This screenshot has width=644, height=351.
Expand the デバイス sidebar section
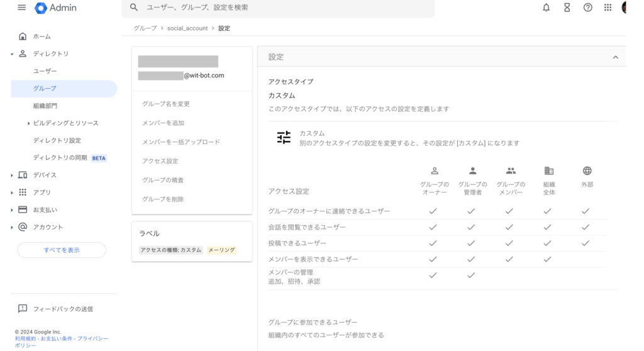(12, 175)
